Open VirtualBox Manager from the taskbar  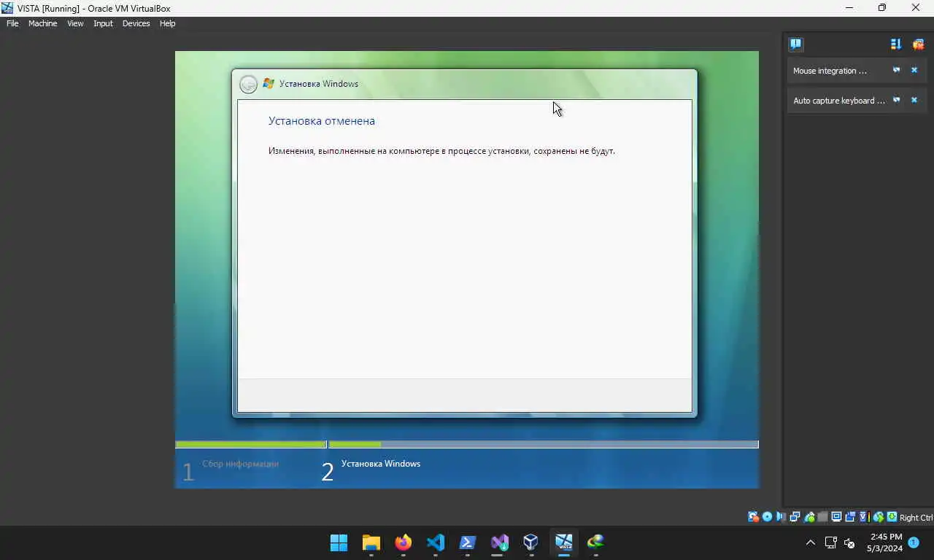click(x=531, y=542)
